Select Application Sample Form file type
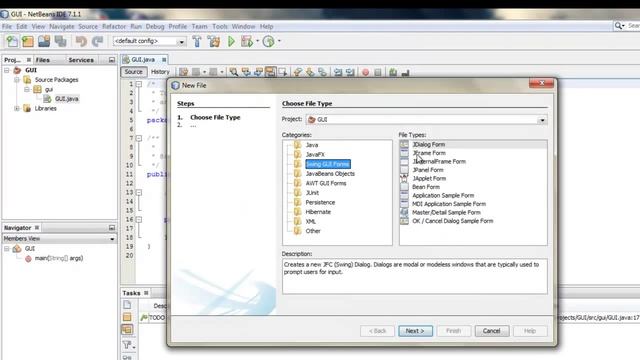 coord(443,196)
